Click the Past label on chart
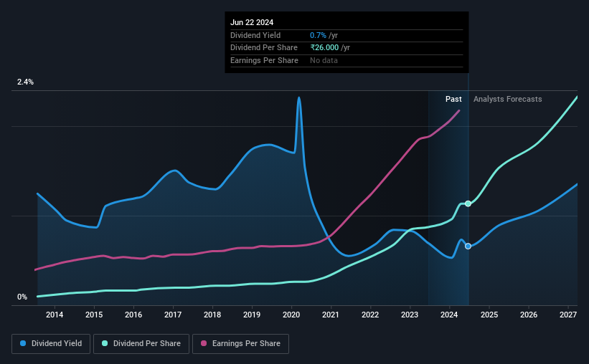 pos(453,99)
